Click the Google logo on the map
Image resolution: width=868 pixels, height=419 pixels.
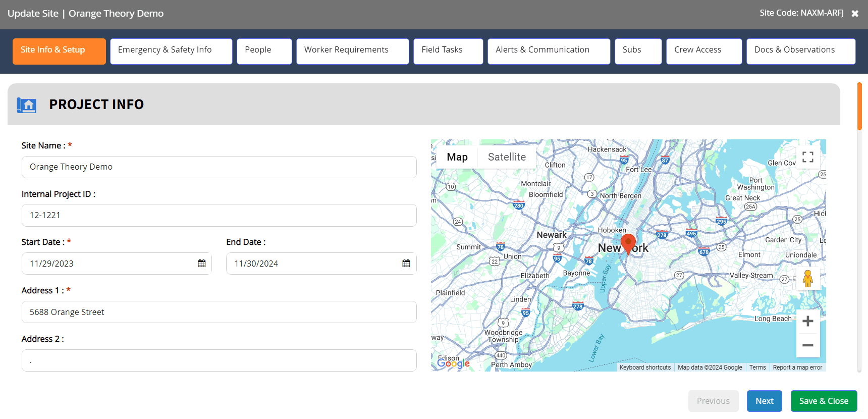pos(453,363)
